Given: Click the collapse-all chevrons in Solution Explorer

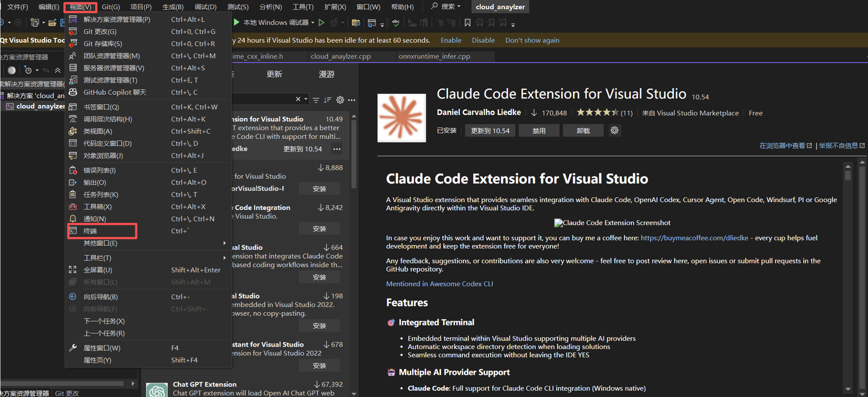Looking at the screenshot, I should click(58, 70).
